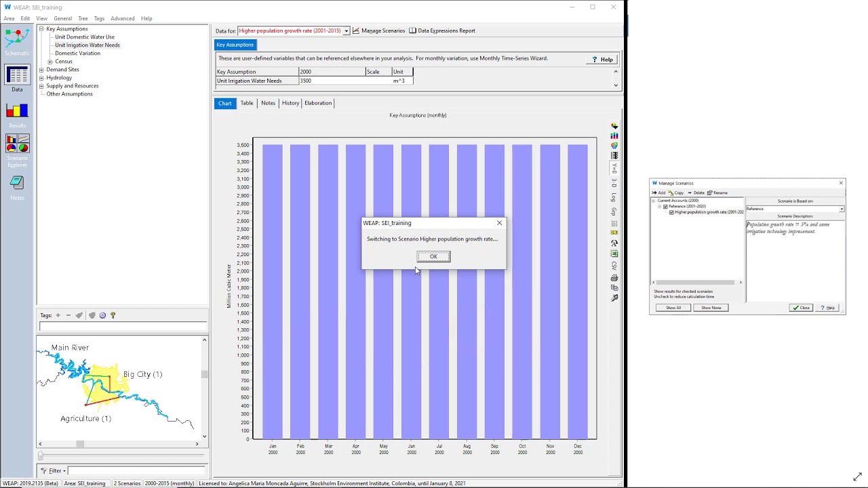
Task: Open the Data for scenario dropdown
Action: click(346, 30)
